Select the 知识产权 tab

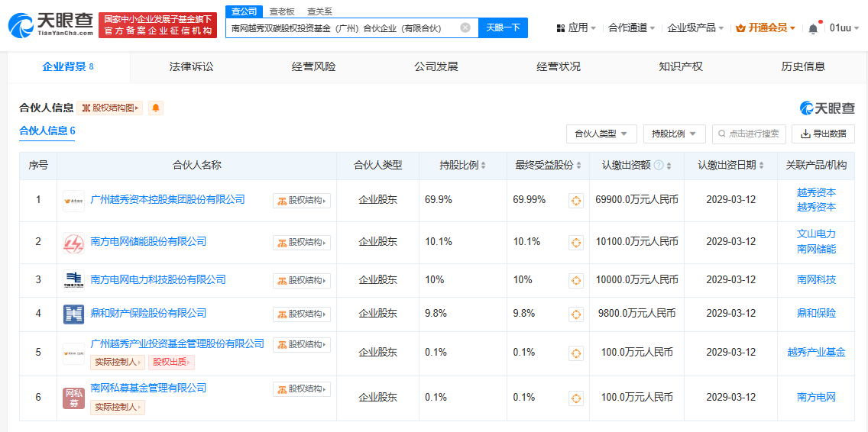680,66
